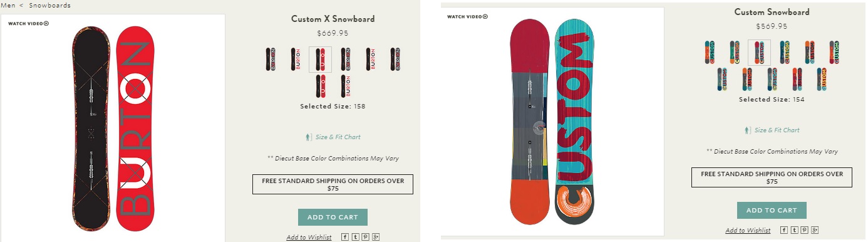
Task: Pin Custom Snowboard on Pinterest
Action: [x=805, y=230]
